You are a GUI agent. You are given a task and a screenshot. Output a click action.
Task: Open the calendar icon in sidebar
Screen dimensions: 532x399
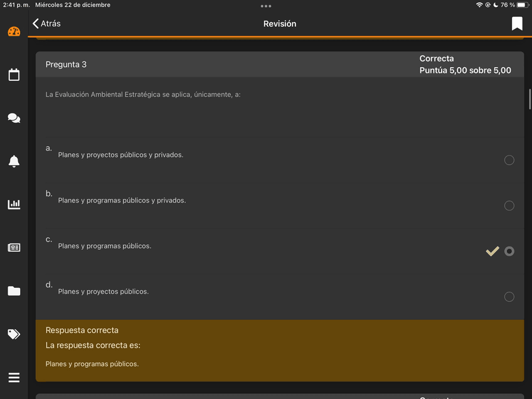coord(14,75)
